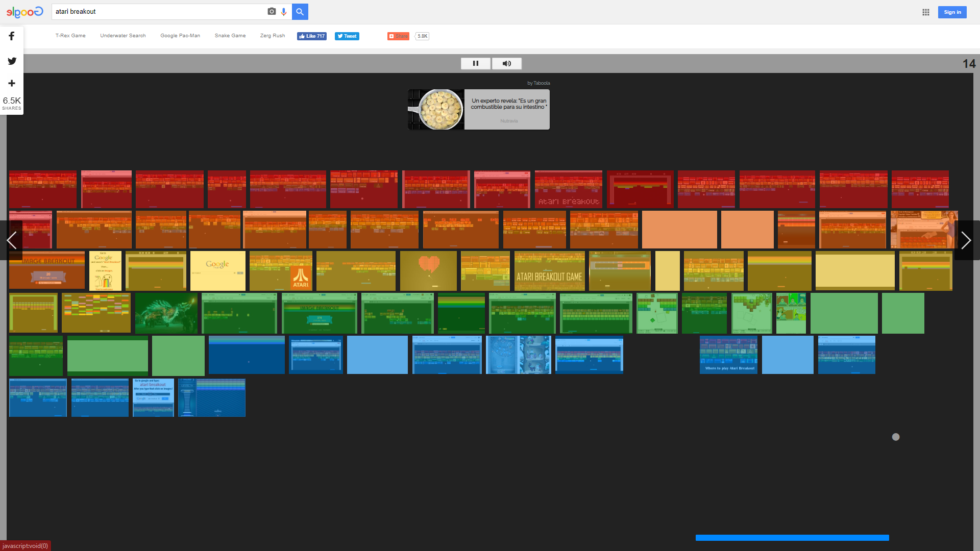Click the magnifying glass search icon
This screenshot has width=980, height=551.
[300, 11]
